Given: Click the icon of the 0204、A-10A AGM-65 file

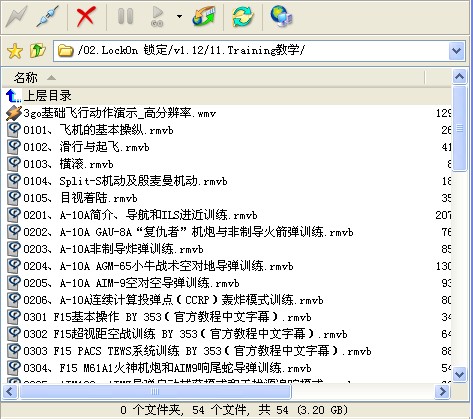Looking at the screenshot, I should point(14,266).
